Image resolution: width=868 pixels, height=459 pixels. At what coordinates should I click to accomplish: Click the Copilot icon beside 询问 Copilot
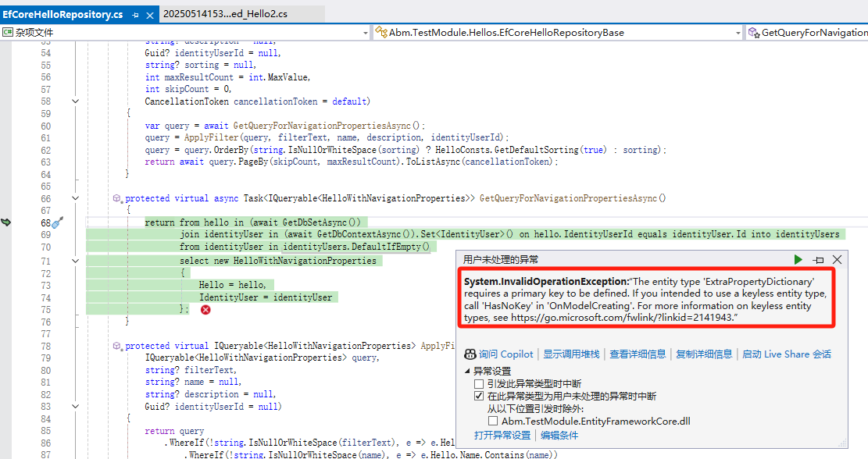pyautogui.click(x=470, y=354)
